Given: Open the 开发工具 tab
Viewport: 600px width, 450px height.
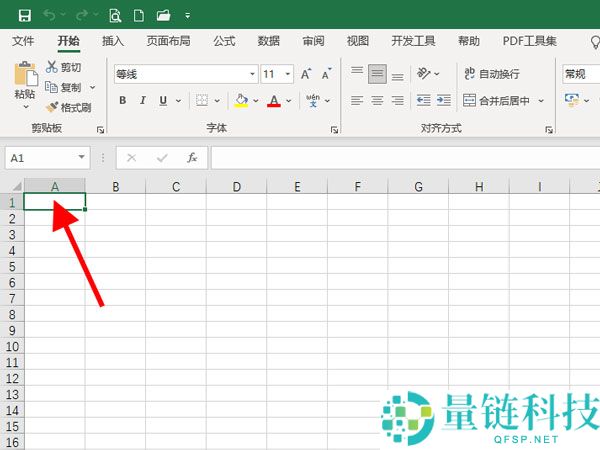Looking at the screenshot, I should tap(413, 41).
